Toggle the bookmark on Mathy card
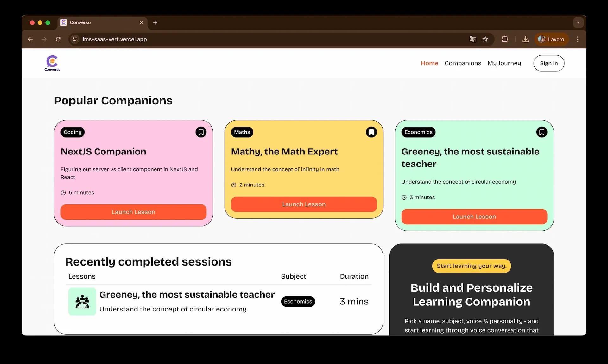This screenshot has height=364, width=608. tap(371, 132)
